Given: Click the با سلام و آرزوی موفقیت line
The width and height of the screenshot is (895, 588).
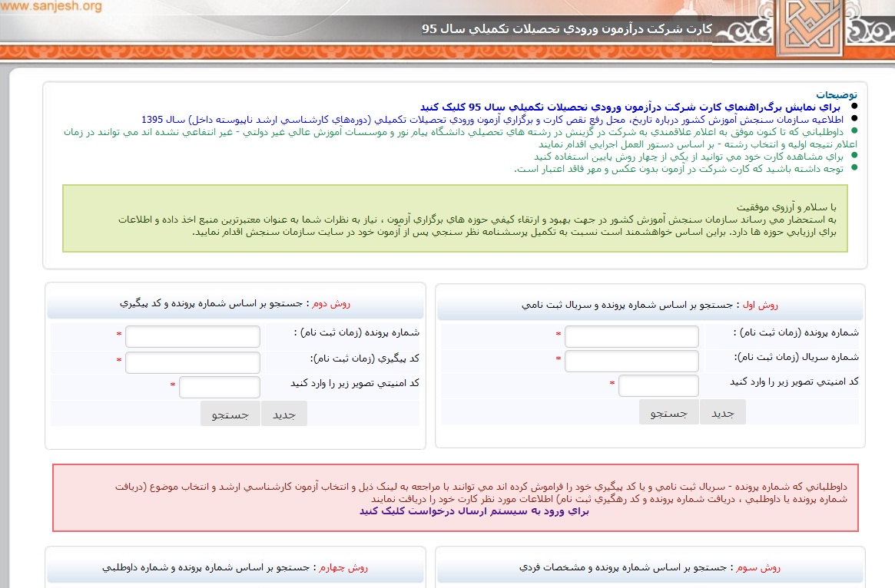Looking at the screenshot, I should click(786, 207).
